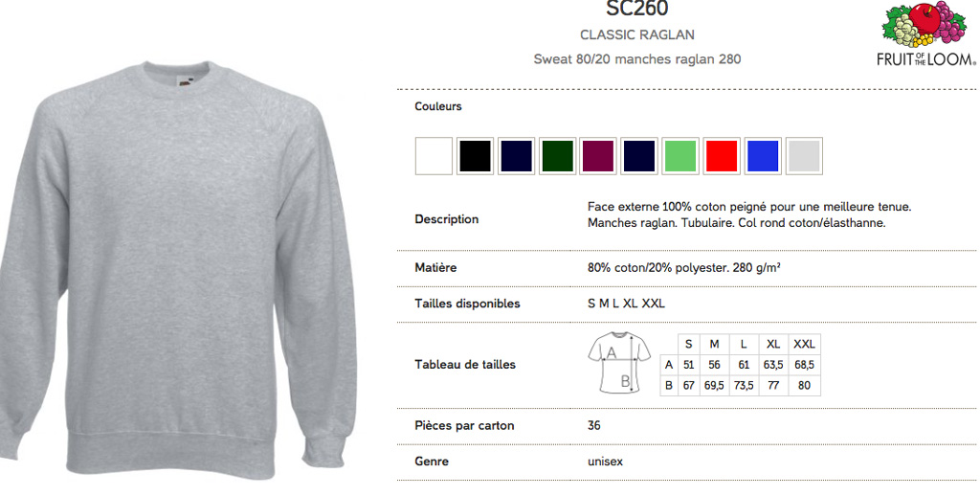Select the light grey color swatch

[804, 156]
